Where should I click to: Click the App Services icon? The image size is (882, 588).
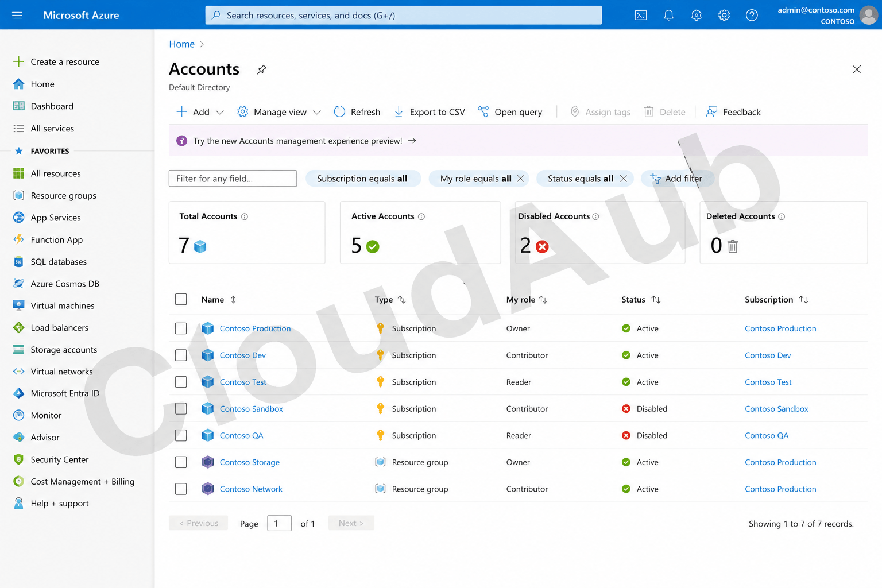[18, 218]
